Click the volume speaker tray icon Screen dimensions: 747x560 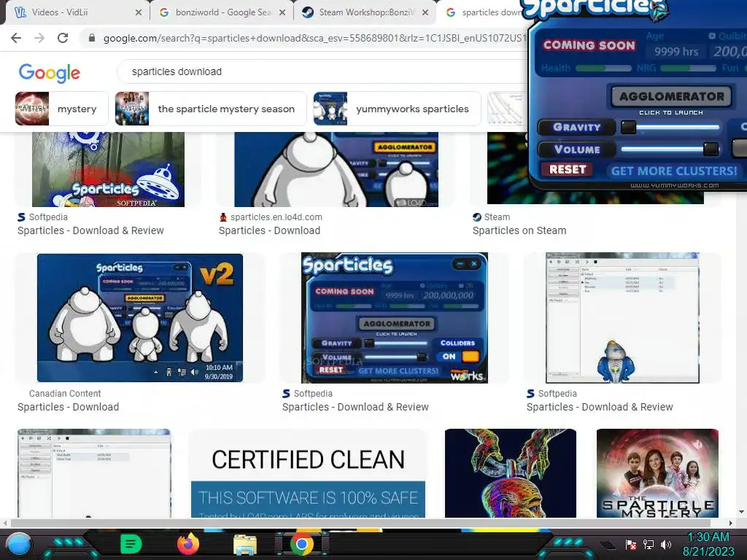[x=666, y=545]
